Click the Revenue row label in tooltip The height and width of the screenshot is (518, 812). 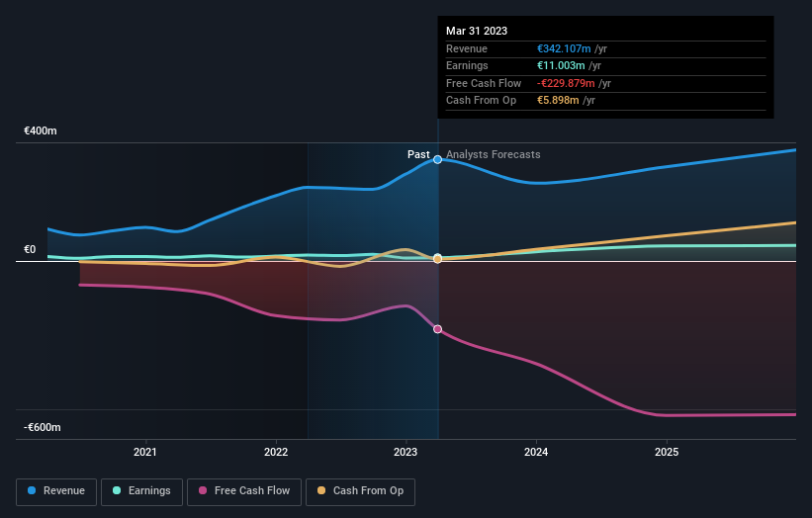pyautogui.click(x=467, y=48)
